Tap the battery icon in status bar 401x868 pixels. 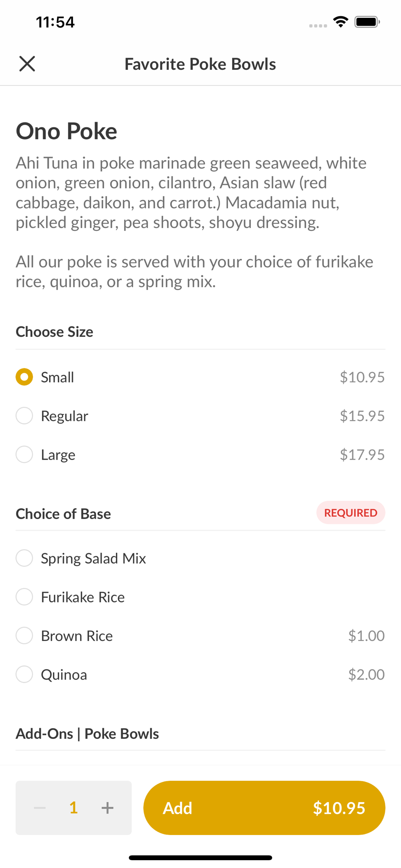(x=367, y=22)
